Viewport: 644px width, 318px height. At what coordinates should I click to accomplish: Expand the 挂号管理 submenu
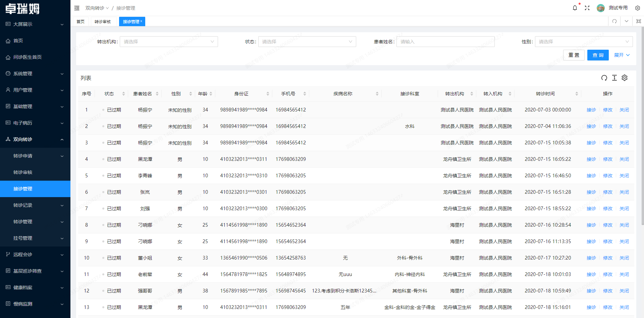[x=35, y=238]
